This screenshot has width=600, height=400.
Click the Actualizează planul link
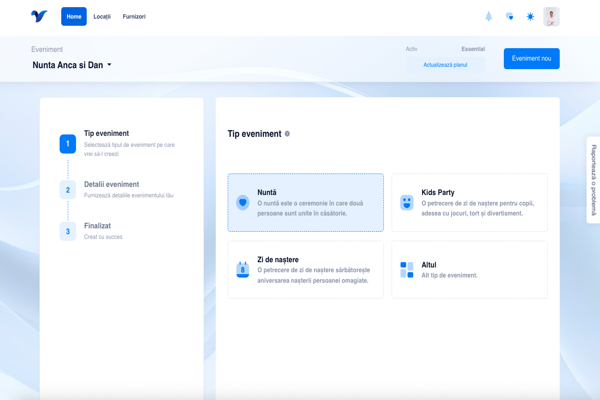tap(445, 65)
